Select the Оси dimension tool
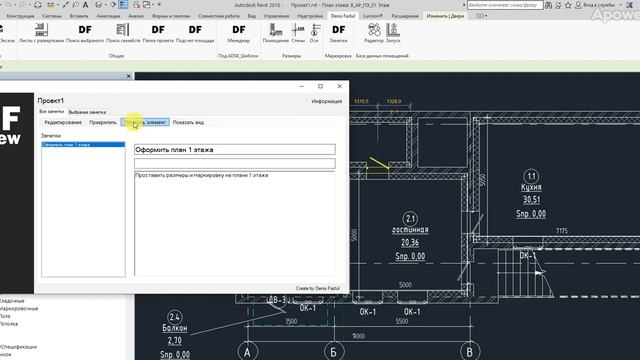The width and height of the screenshot is (640, 360). (x=314, y=33)
